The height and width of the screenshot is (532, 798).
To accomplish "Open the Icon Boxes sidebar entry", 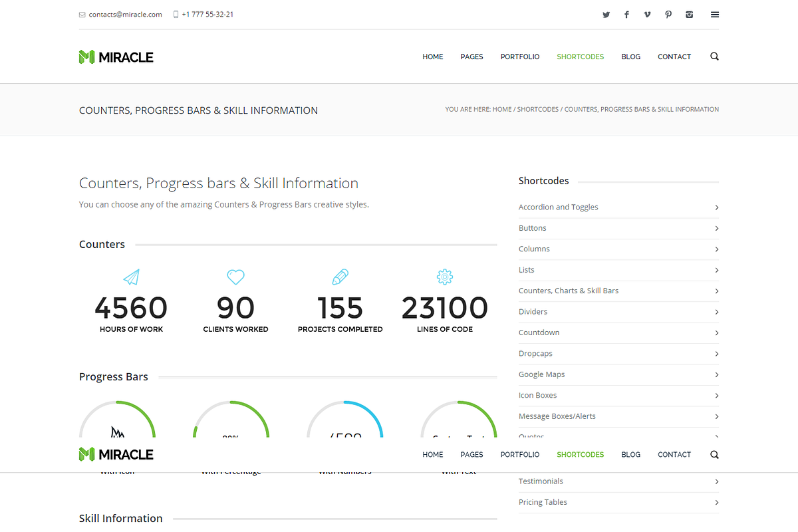I will (538, 396).
